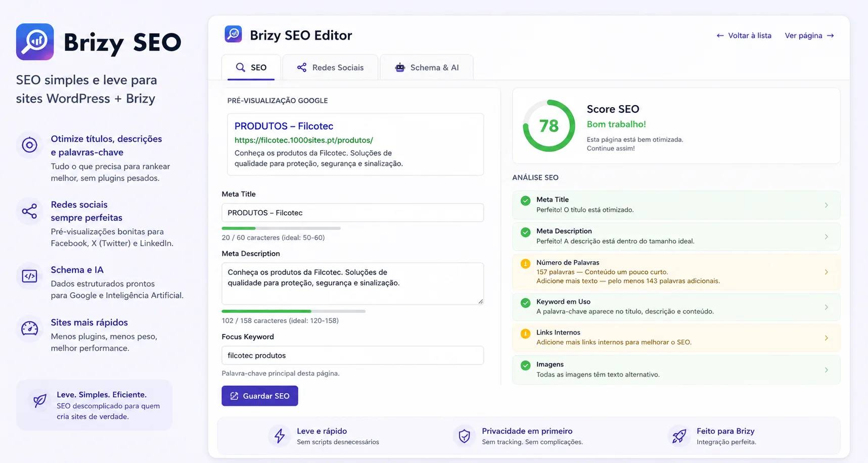This screenshot has height=463, width=868.
Task: Focus the Focus Keyword input field
Action: [352, 355]
